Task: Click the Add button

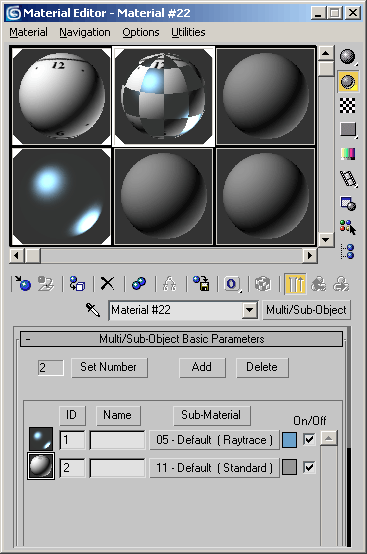Action: pyautogui.click(x=202, y=367)
